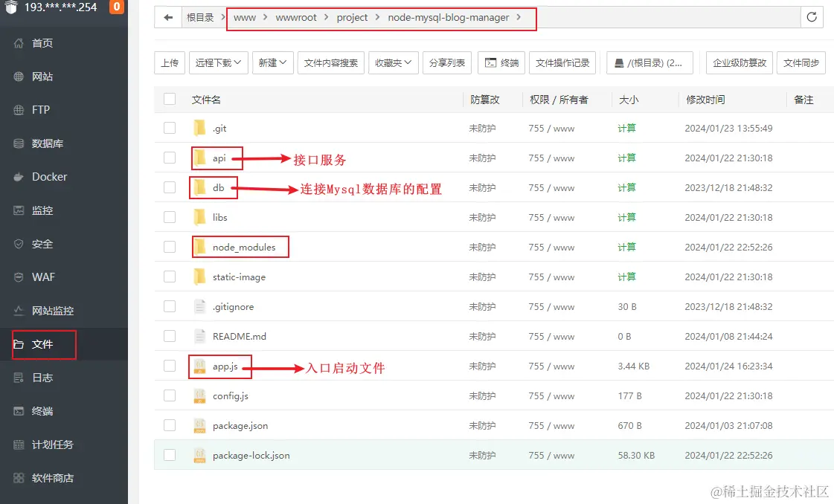834x504 pixels.
Task: Check the box for db row
Action: tap(170, 187)
